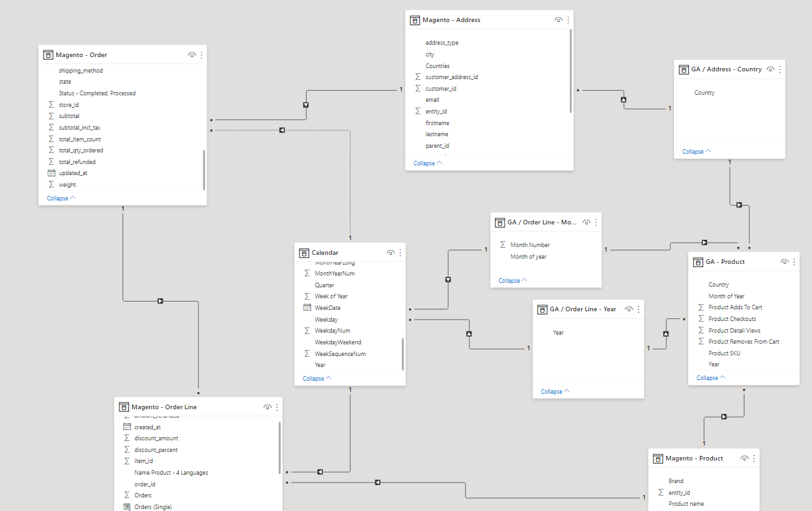
Task: Toggle visibility of GA / Order Line - Year
Action: click(x=629, y=309)
